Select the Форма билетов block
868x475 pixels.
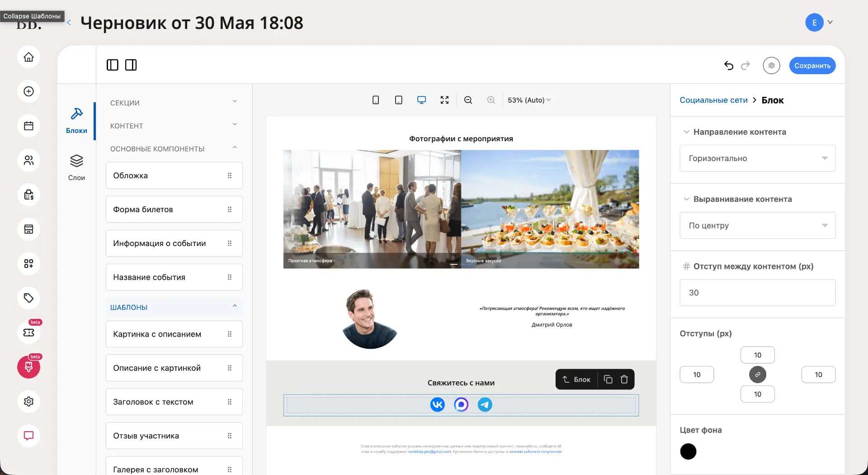[x=174, y=209]
